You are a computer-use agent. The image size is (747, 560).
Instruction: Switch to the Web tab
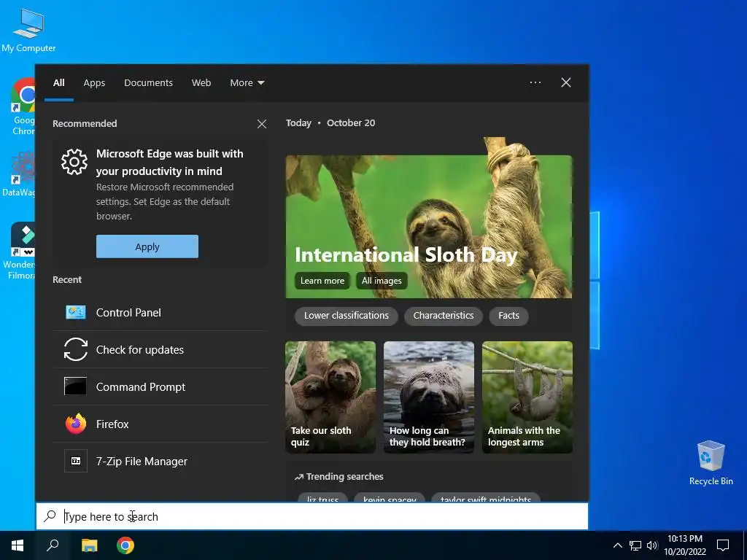tap(201, 82)
